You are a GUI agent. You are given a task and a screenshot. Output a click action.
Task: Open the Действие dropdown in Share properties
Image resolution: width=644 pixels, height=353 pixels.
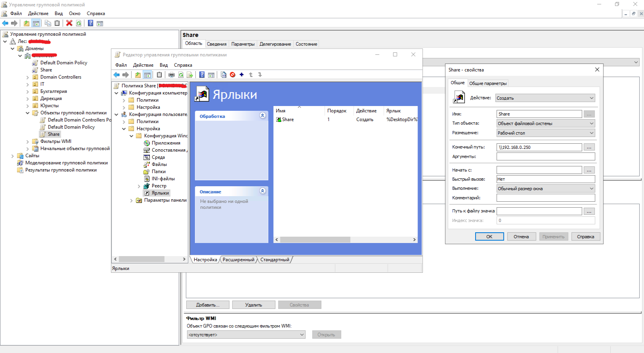point(545,98)
